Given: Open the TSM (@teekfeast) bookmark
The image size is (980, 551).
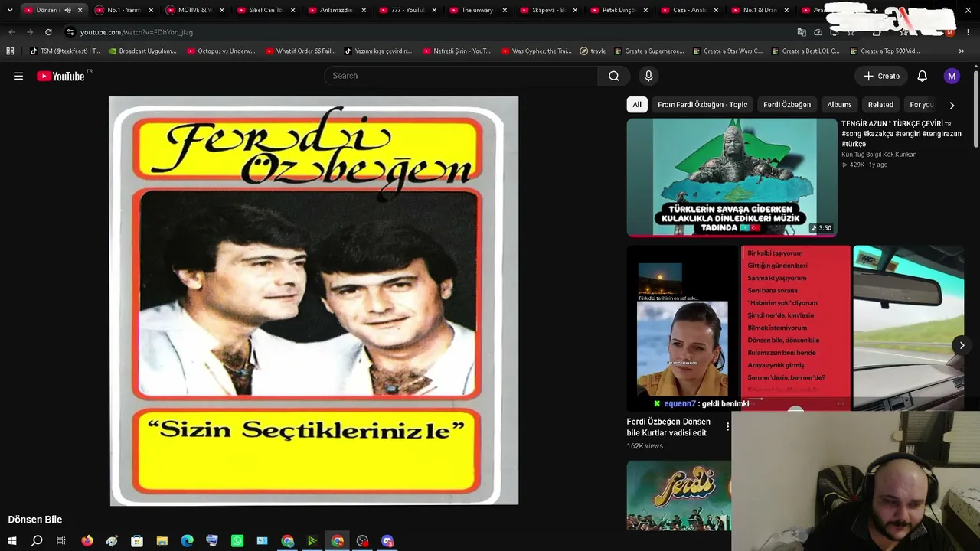Looking at the screenshot, I should point(64,51).
